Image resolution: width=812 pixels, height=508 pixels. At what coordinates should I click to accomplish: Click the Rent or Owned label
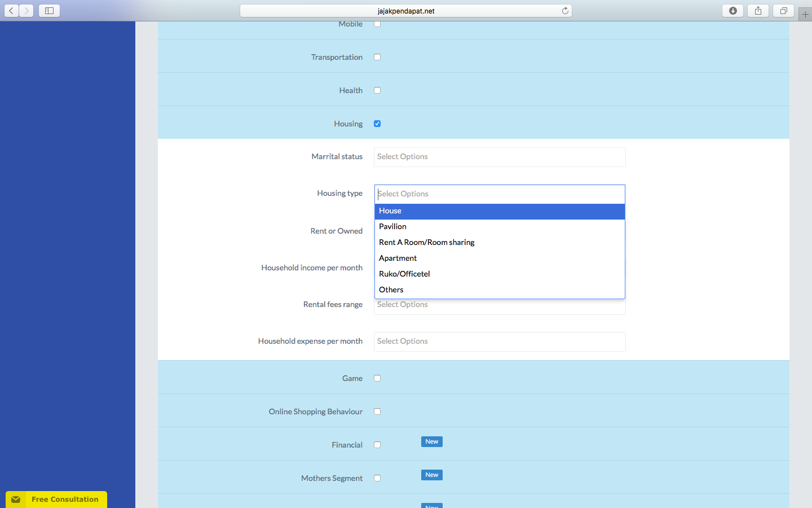(x=336, y=231)
